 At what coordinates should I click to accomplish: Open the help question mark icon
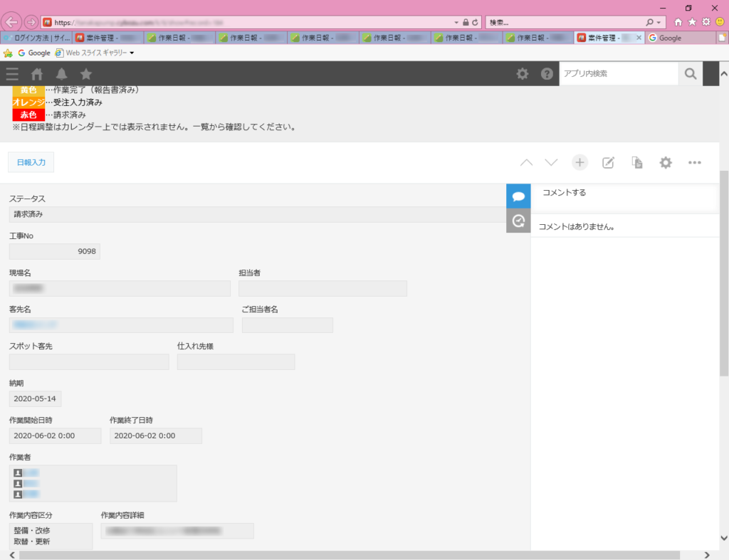pos(547,74)
